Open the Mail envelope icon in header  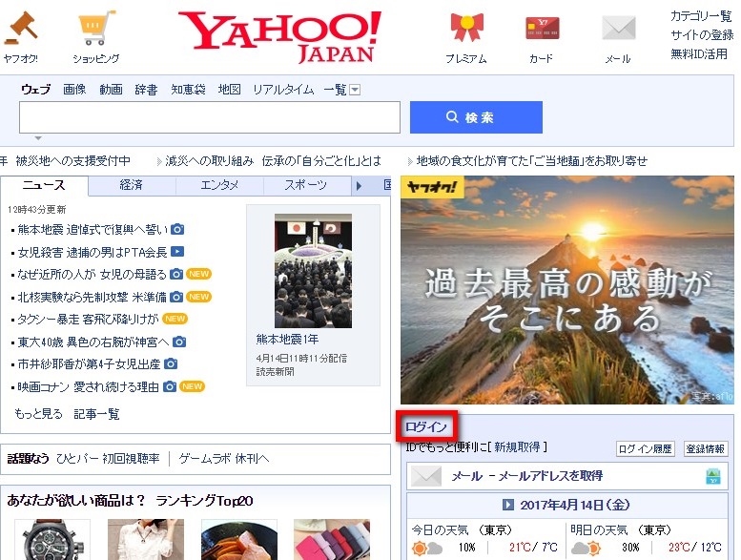point(618,28)
